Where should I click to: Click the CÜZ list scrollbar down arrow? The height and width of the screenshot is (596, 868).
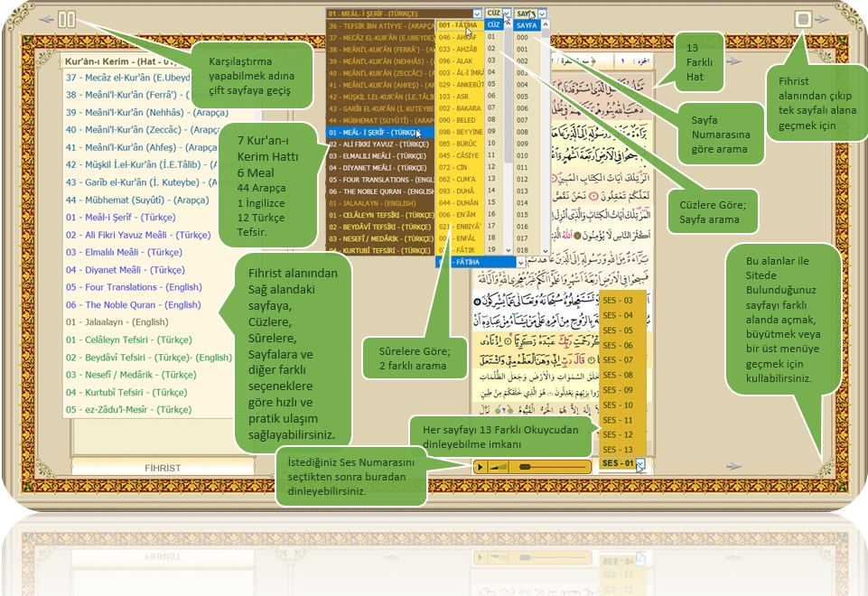pos(508,250)
